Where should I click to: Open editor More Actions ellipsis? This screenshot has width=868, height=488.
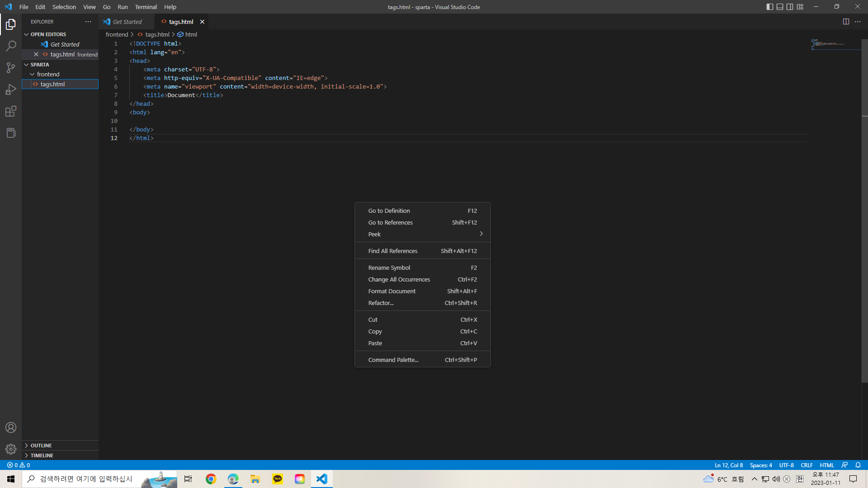(858, 22)
